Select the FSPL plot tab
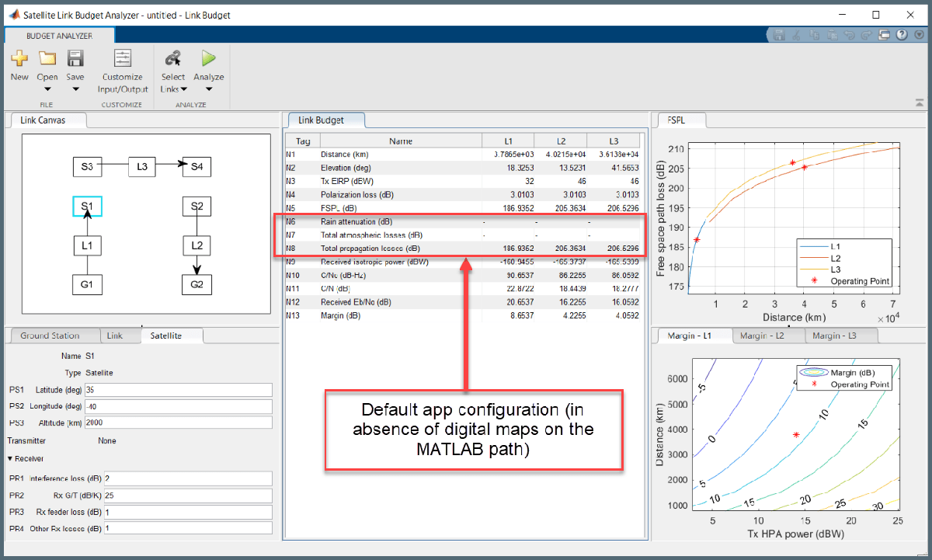Image resolution: width=932 pixels, height=560 pixels. click(x=683, y=120)
